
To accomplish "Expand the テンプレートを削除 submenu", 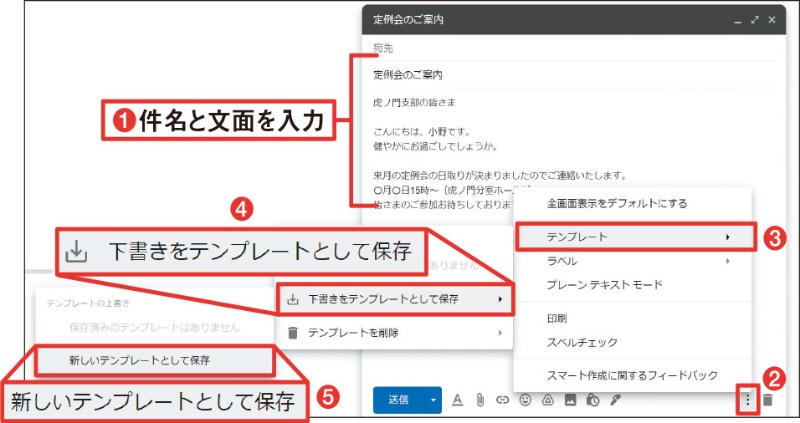I will pos(392,332).
